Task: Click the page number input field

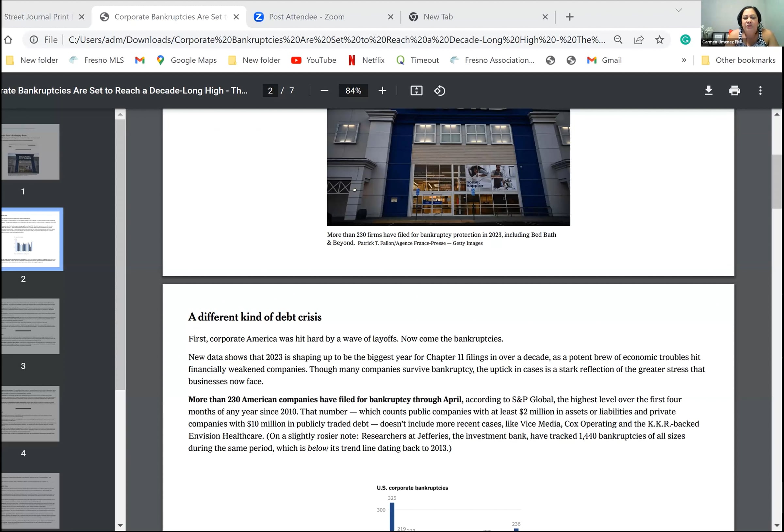Action: [270, 90]
